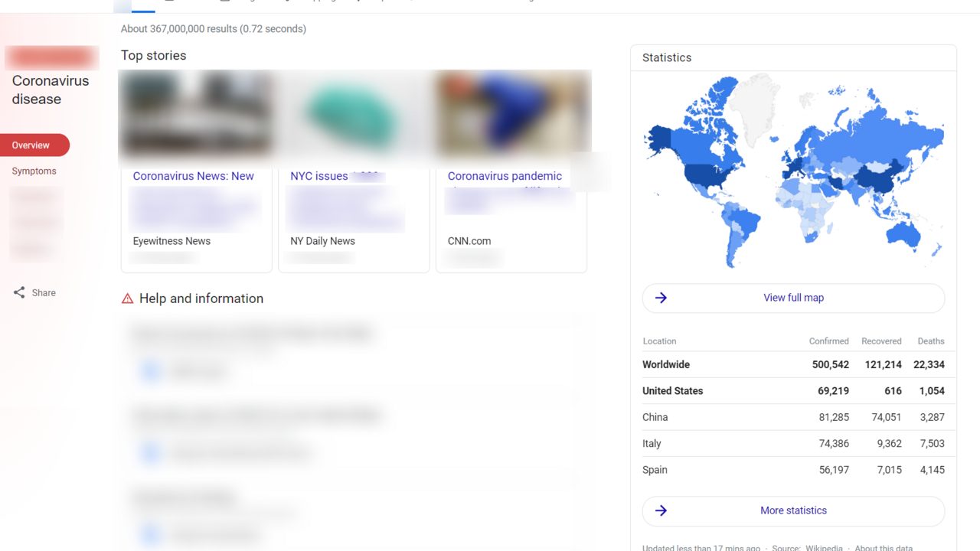
Task: Click Spain recovered value 7,015
Action: pos(889,470)
